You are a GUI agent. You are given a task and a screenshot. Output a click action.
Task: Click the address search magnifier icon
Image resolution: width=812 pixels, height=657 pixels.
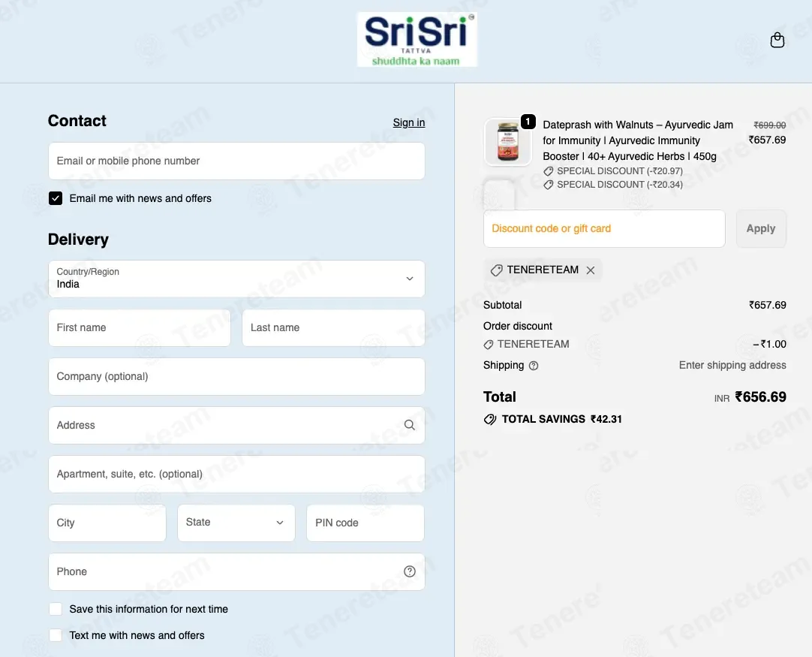[x=409, y=425]
